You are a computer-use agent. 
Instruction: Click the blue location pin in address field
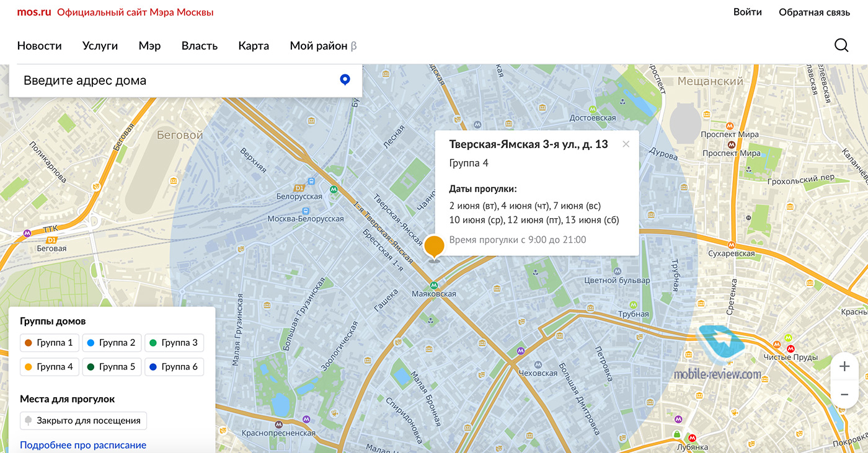click(x=345, y=79)
